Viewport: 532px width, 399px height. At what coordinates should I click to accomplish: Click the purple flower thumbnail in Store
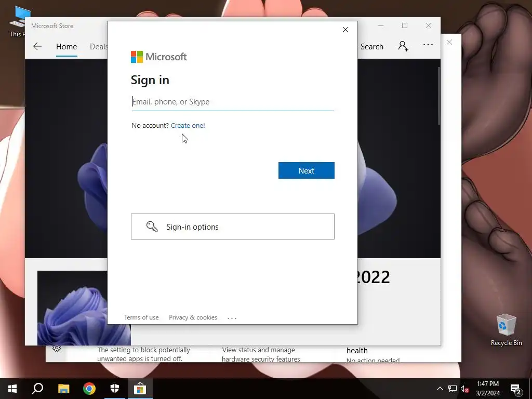point(84,308)
